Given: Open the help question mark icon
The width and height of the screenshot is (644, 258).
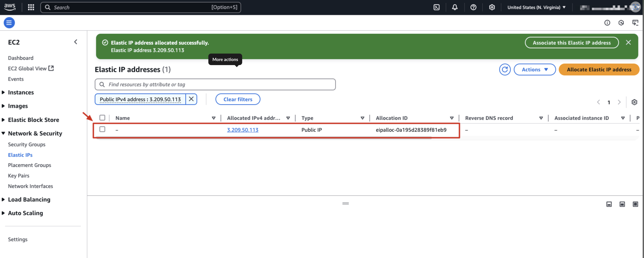Looking at the screenshot, I should pos(473,7).
